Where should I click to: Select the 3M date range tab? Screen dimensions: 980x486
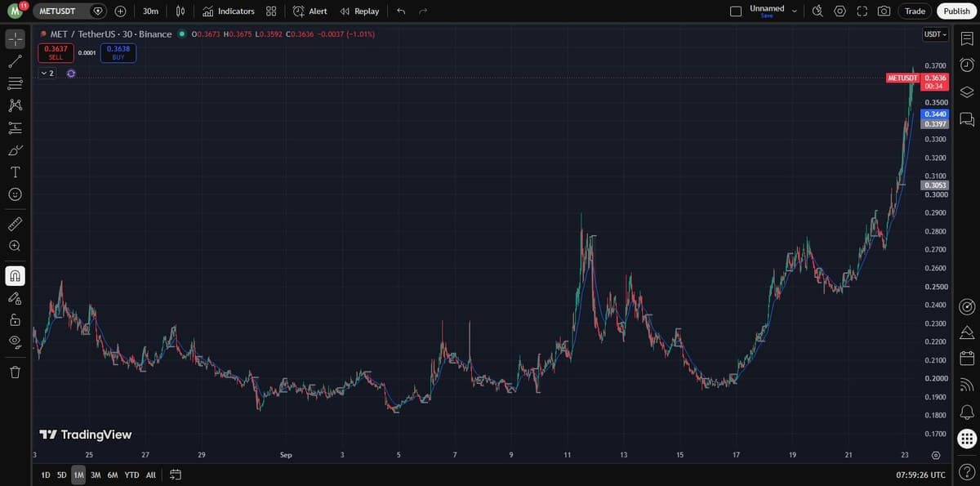tap(96, 475)
